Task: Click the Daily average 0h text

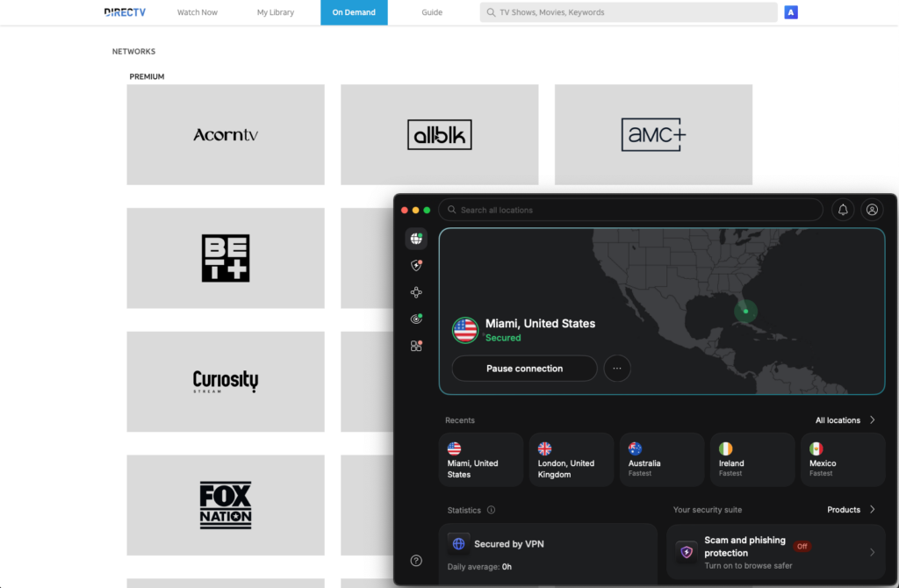Action: pyautogui.click(x=479, y=566)
